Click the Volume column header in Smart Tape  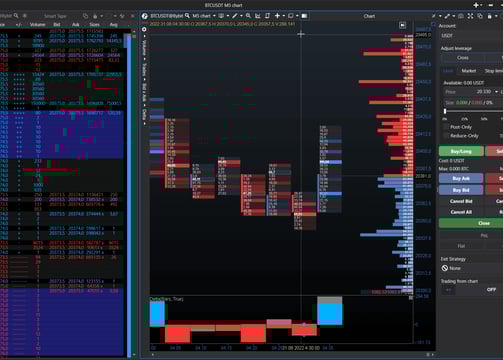[x=37, y=24]
